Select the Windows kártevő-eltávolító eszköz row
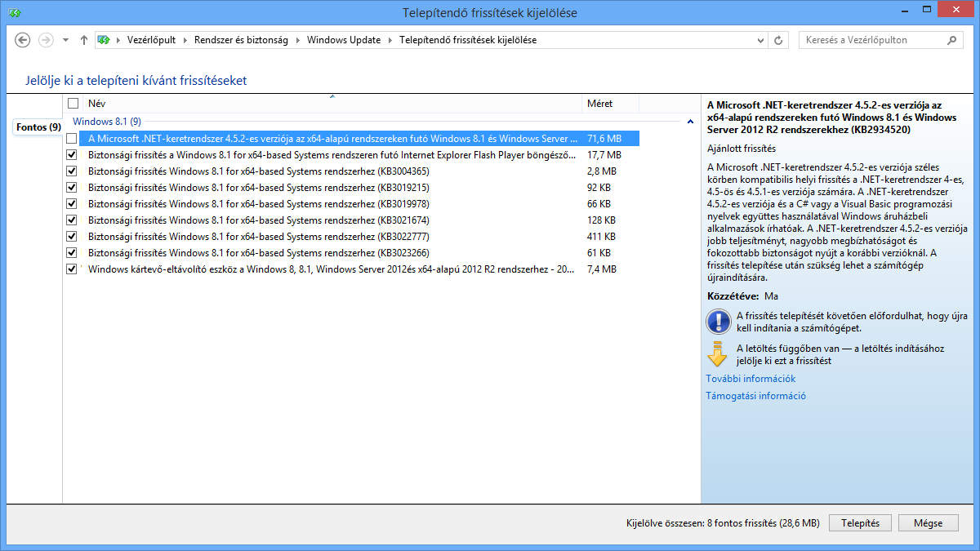980x551 pixels. tap(351, 269)
